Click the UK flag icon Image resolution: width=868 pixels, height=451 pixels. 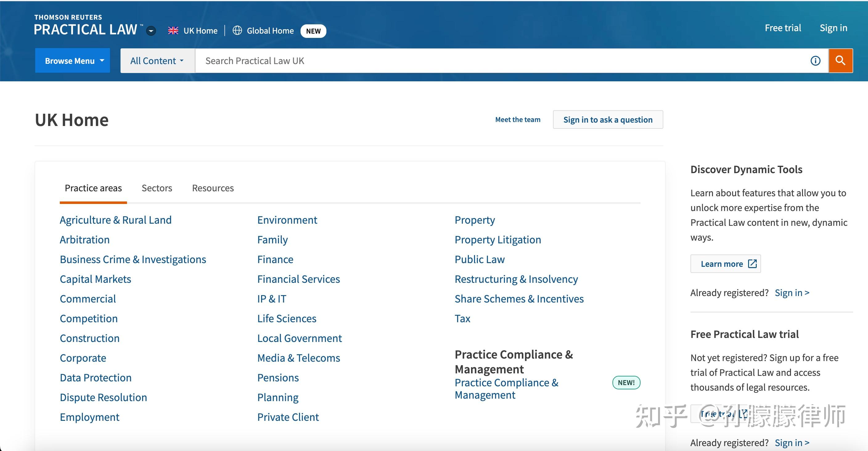(173, 30)
